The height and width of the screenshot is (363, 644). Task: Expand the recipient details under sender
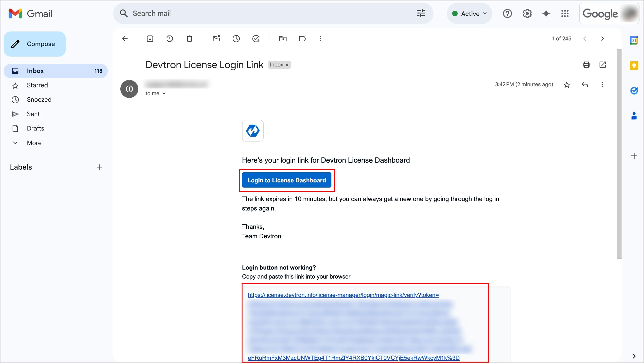(x=164, y=93)
